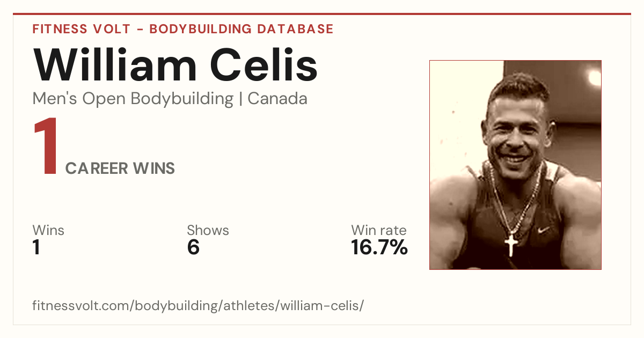
Task: Click the Win rate label
Action: (x=379, y=231)
